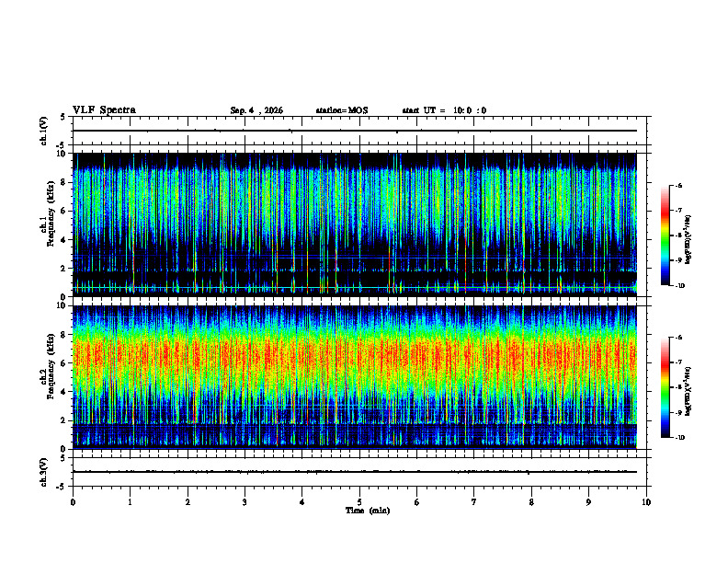Viewport: 728px width, 563px height.
Task: Click the ch.1 waveform trace line
Action: pyautogui.click(x=355, y=131)
